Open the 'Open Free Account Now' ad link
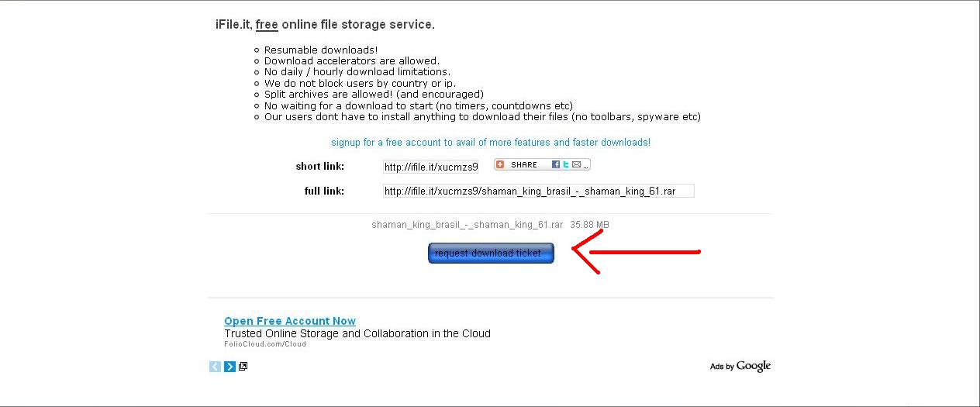This screenshot has height=407, width=980. pyautogui.click(x=290, y=321)
